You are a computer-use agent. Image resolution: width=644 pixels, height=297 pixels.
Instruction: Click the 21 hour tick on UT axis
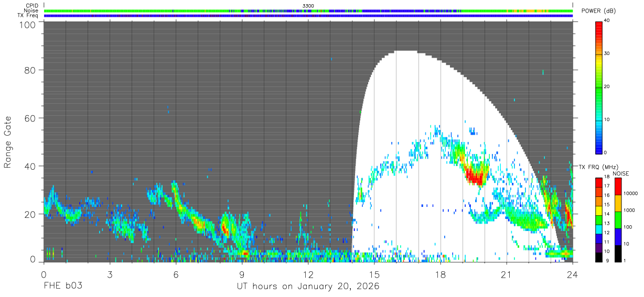507,274
